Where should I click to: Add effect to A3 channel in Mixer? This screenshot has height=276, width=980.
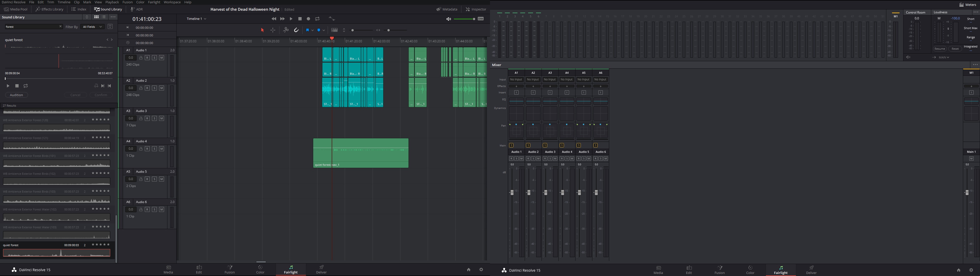click(550, 86)
